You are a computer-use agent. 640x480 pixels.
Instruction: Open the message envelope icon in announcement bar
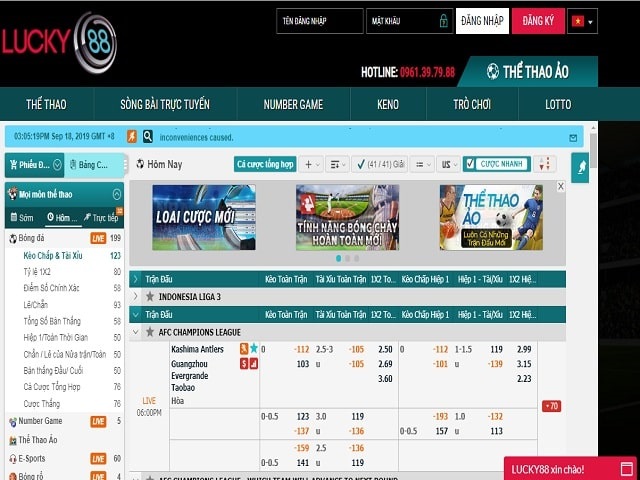click(x=573, y=138)
